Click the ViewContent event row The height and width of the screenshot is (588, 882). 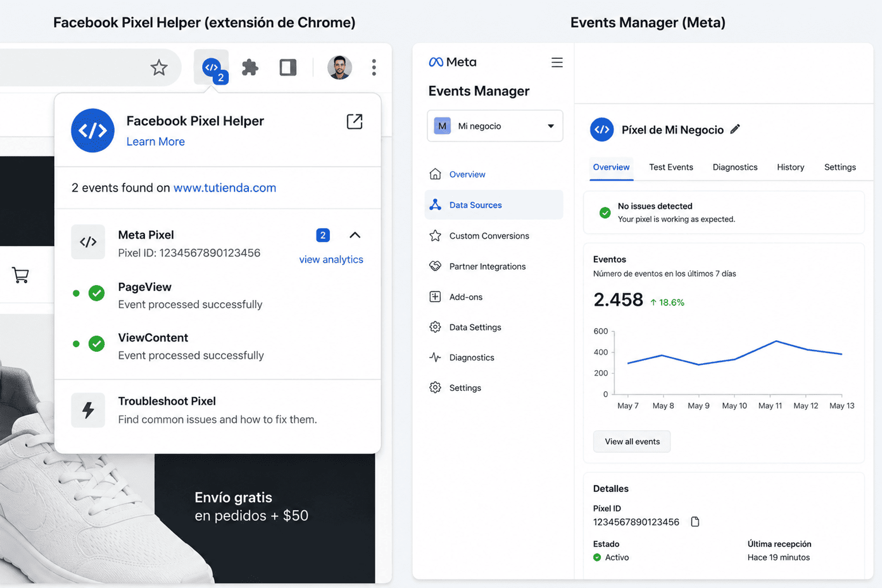pos(217,346)
